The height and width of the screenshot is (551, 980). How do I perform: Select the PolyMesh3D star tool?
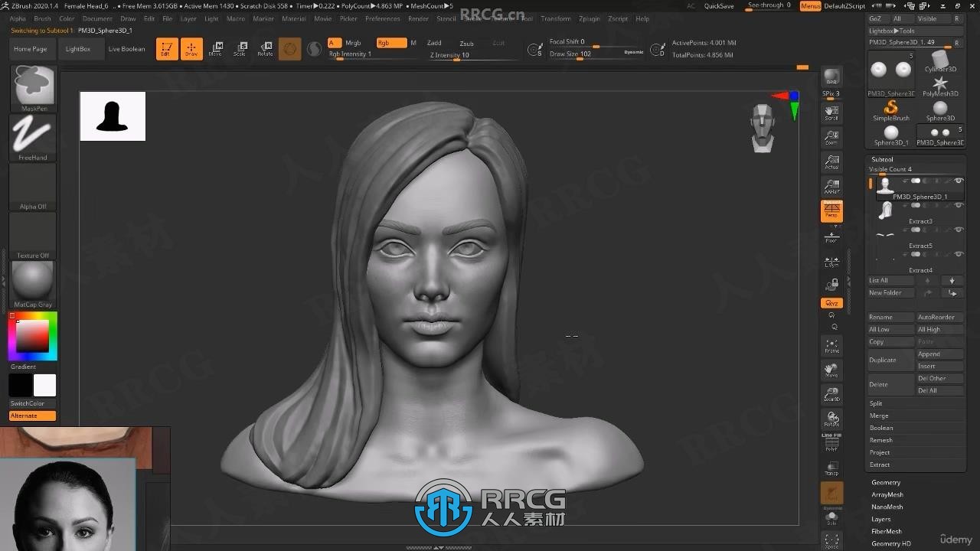[940, 86]
